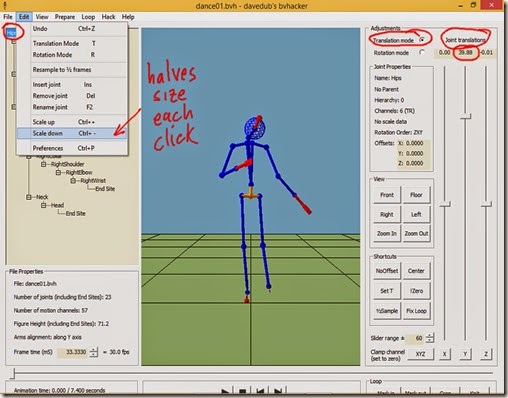Viewport: 508px width, 398px height.
Task: Collapse the Head tree node
Action: [43, 205]
